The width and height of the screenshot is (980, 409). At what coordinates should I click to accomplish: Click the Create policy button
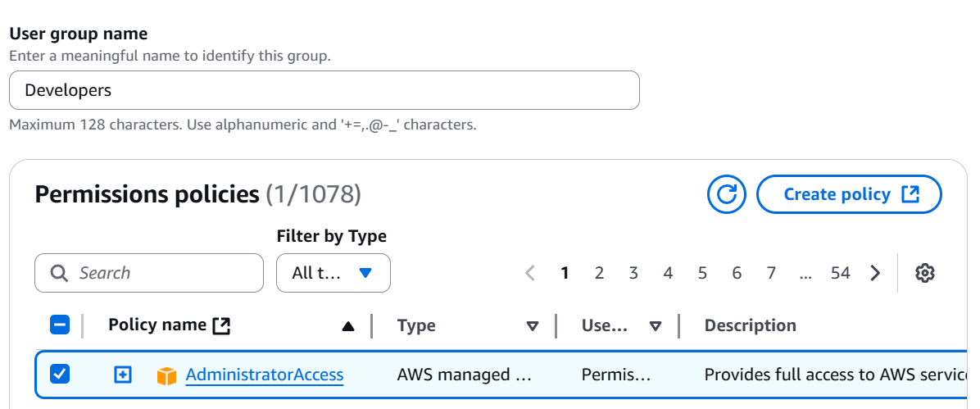click(849, 194)
